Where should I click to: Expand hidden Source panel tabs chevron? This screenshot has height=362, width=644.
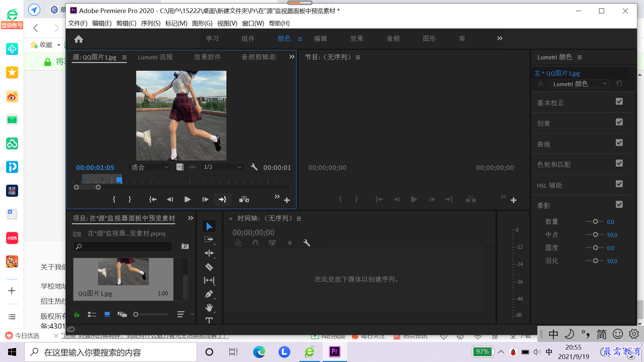click(292, 57)
